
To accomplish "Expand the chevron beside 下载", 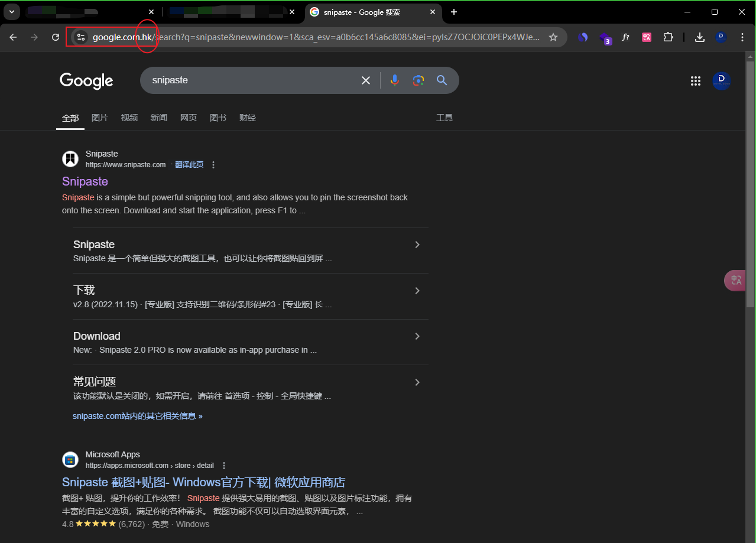I will pos(417,291).
